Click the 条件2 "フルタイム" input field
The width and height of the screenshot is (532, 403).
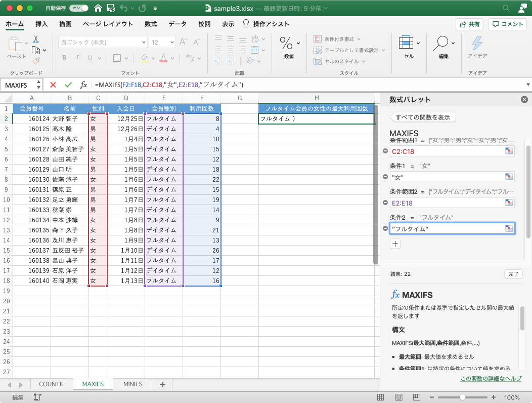[x=452, y=229]
